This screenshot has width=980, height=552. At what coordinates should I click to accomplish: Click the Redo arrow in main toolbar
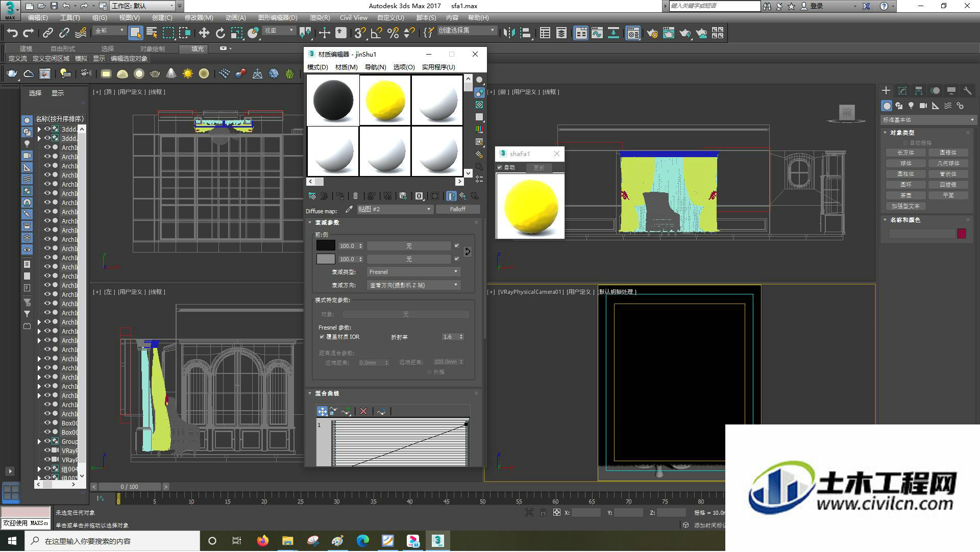coord(29,33)
